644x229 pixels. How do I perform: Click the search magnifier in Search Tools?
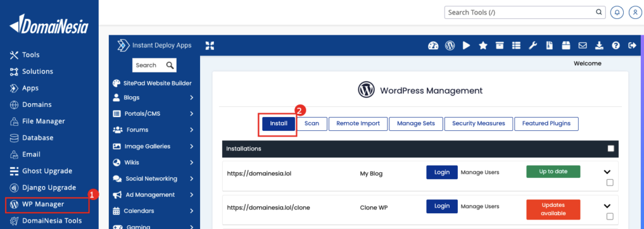[x=599, y=13]
